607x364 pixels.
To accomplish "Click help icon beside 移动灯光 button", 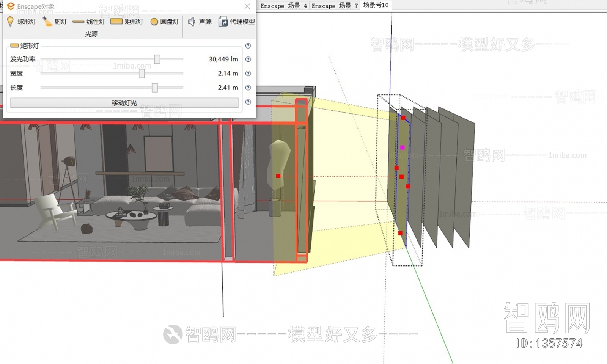I will pos(248,102).
